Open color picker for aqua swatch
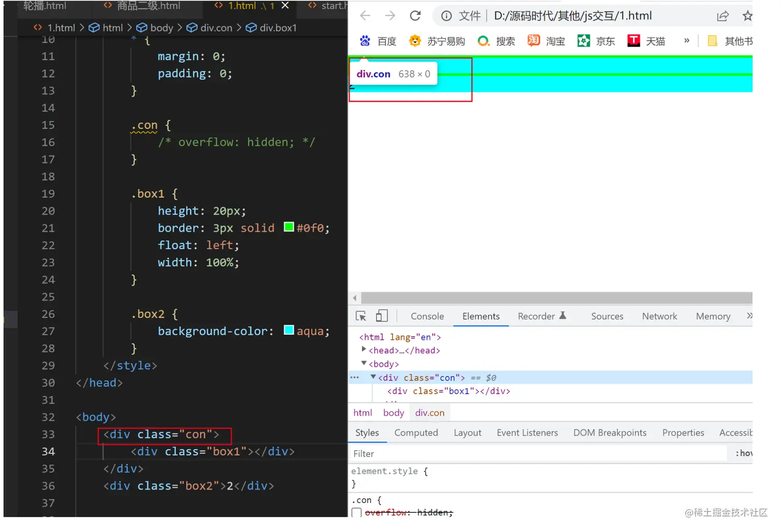The height and width of the screenshot is (532, 782). [289, 330]
